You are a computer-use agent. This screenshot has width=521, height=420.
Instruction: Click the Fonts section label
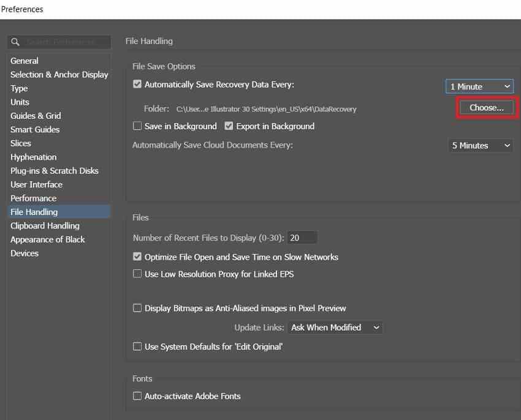[142, 379]
